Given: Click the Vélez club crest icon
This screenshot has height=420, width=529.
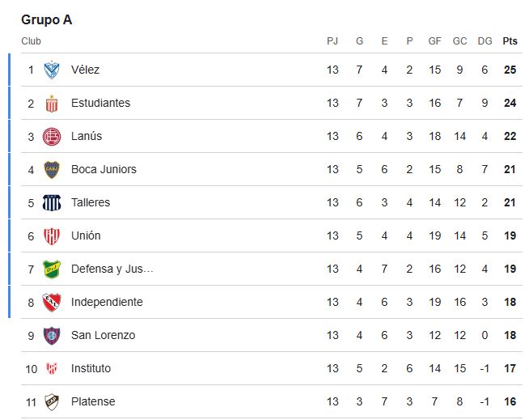Looking at the screenshot, I should [52, 70].
